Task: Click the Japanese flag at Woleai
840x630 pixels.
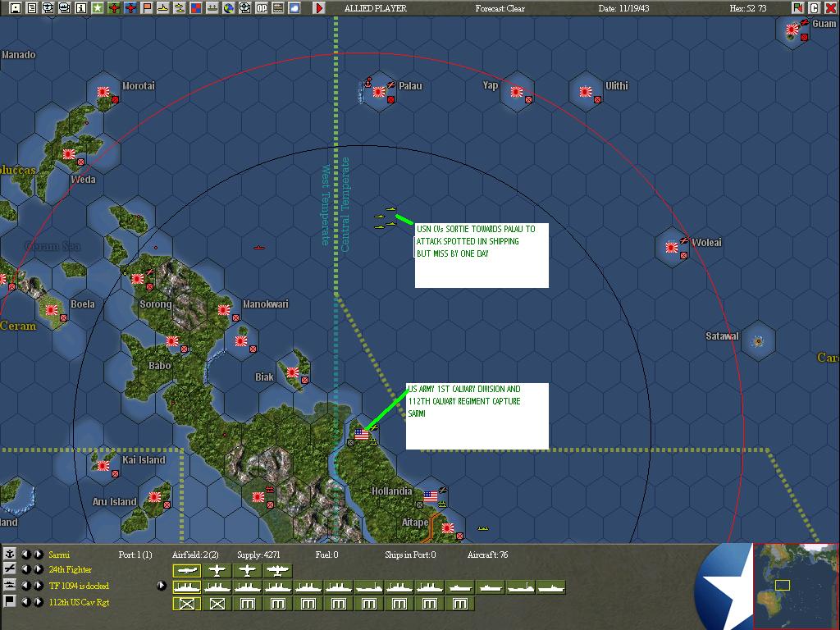Action: (x=672, y=248)
